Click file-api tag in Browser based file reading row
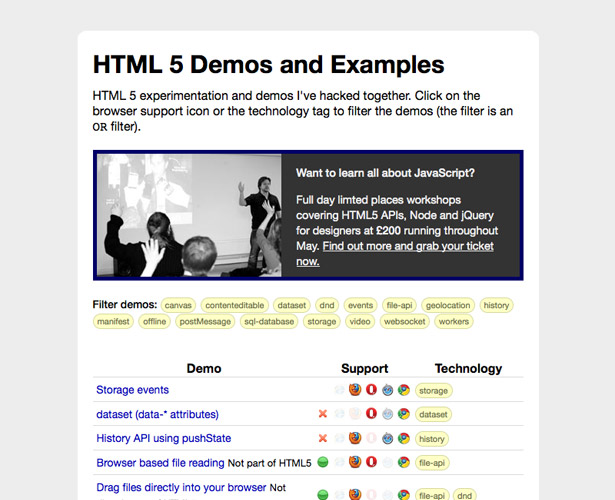Image resolution: width=615 pixels, height=500 pixels. tap(432, 463)
